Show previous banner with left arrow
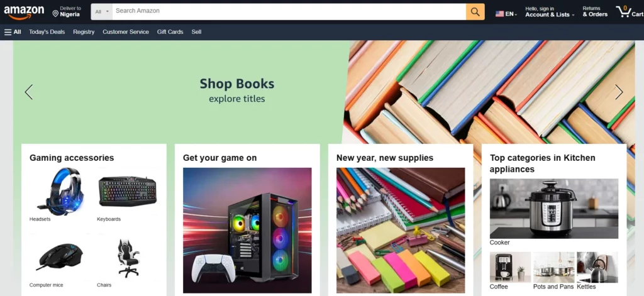This screenshot has width=644, height=296. 29,92
